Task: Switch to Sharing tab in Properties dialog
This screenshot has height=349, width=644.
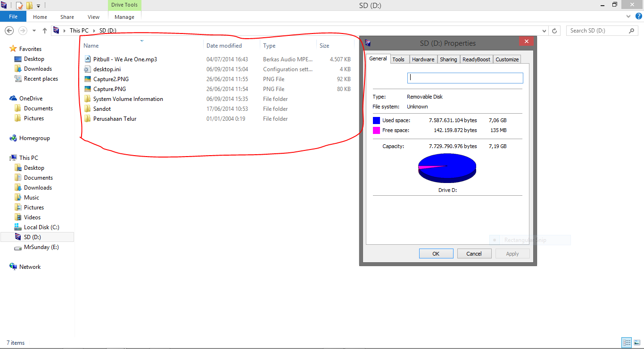Action: [x=448, y=59]
